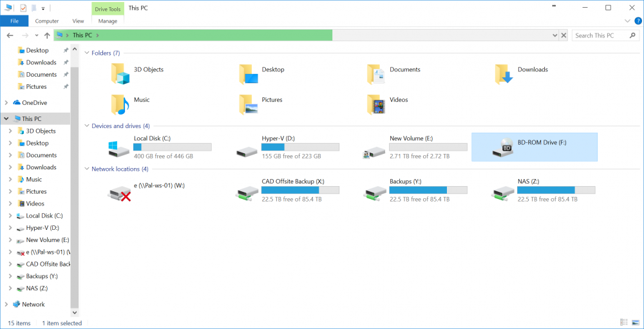Switch to the Computer ribbon tab
The width and height of the screenshot is (644, 329).
click(47, 21)
